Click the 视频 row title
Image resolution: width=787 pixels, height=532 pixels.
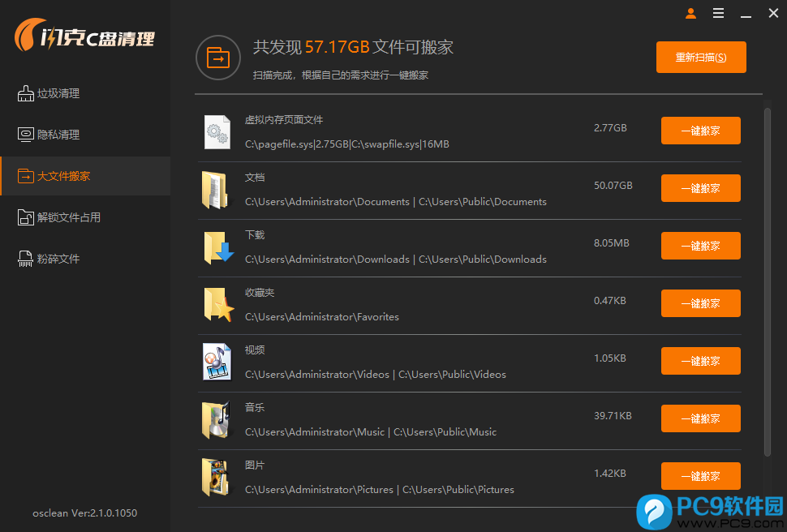255,350
